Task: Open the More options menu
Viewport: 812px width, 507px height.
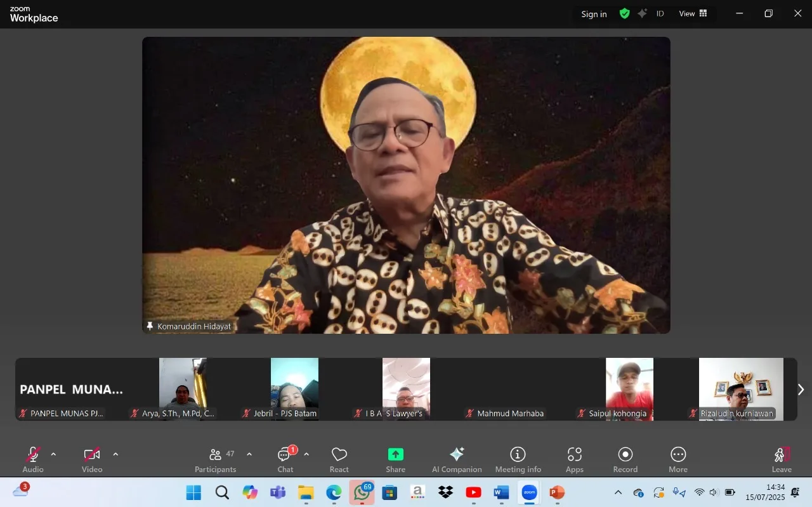Action: click(678, 459)
